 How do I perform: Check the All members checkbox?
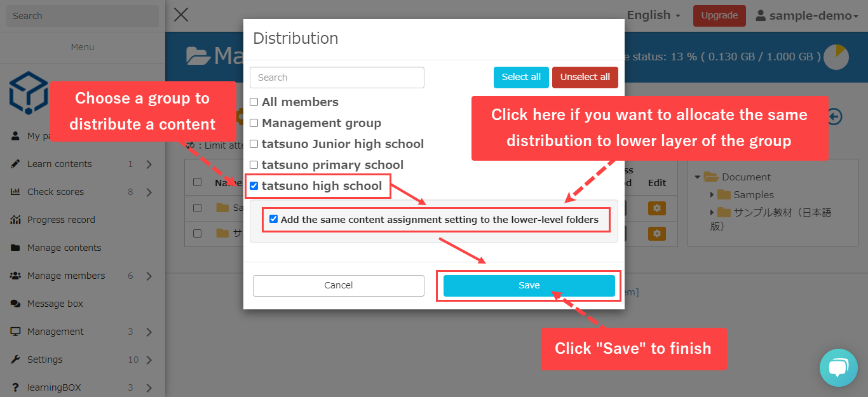point(254,102)
